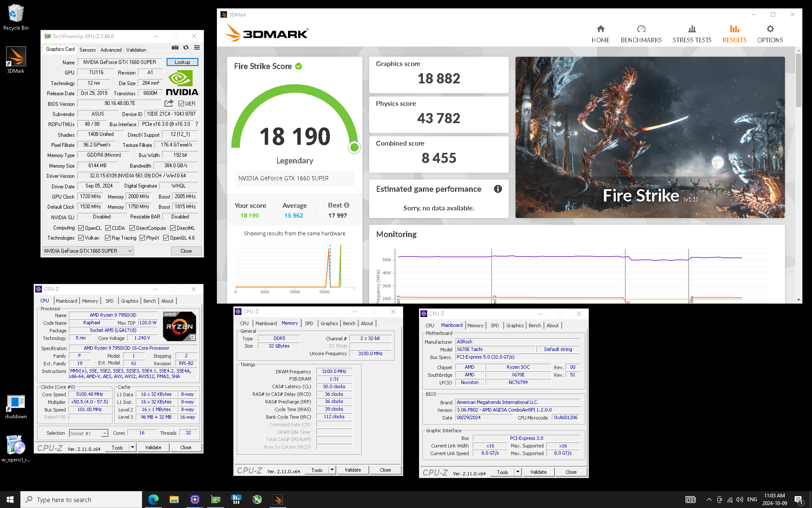Click GPU-Z screenshot camera icon

coord(175,47)
